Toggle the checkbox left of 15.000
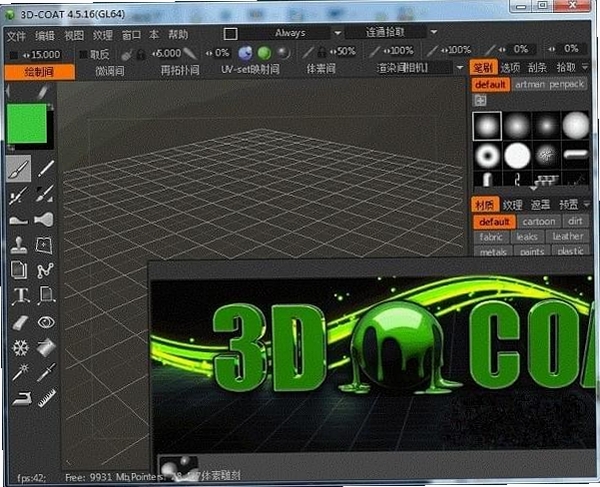Screen dimensions: 600x487 tap(13, 55)
